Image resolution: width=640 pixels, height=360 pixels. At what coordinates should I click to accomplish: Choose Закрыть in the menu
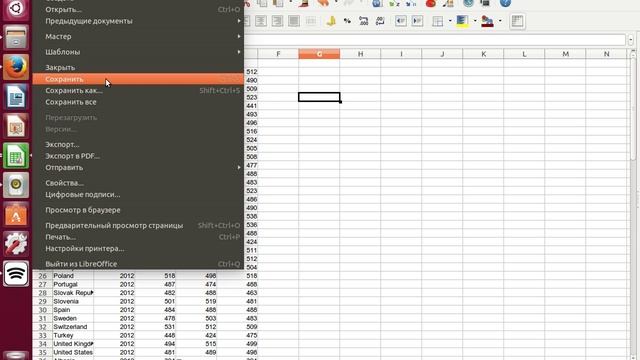(x=138, y=67)
